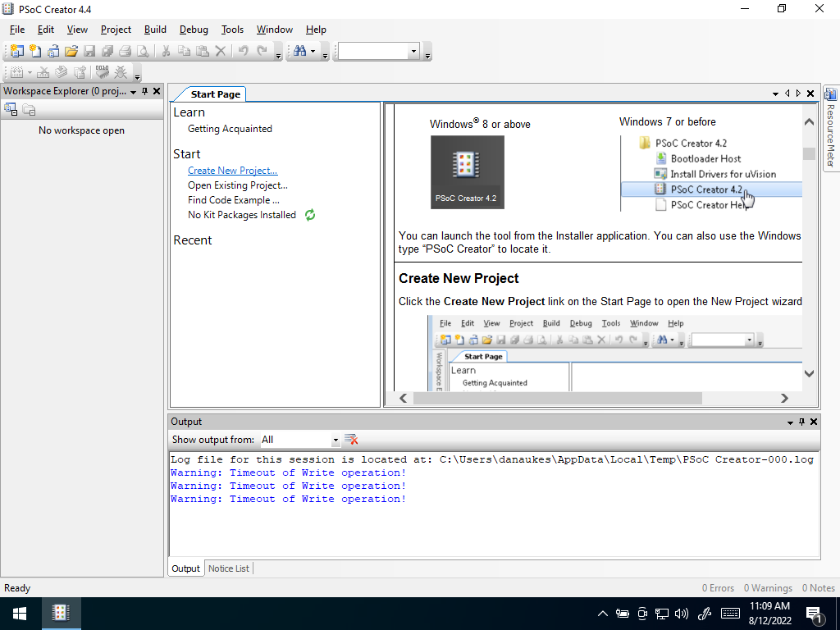Screen dimensions: 840x630
Task: Open the Resource Meter side panel
Action: [831, 128]
